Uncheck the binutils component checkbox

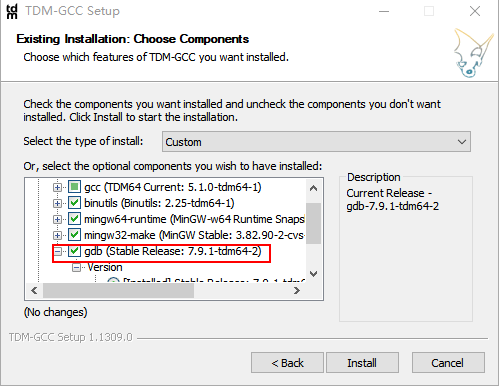tap(74, 203)
